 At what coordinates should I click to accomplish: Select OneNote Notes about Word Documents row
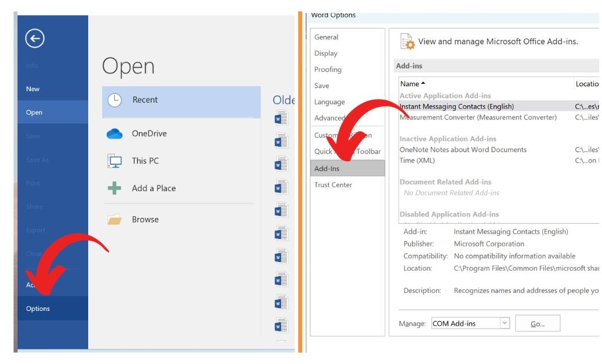499,150
